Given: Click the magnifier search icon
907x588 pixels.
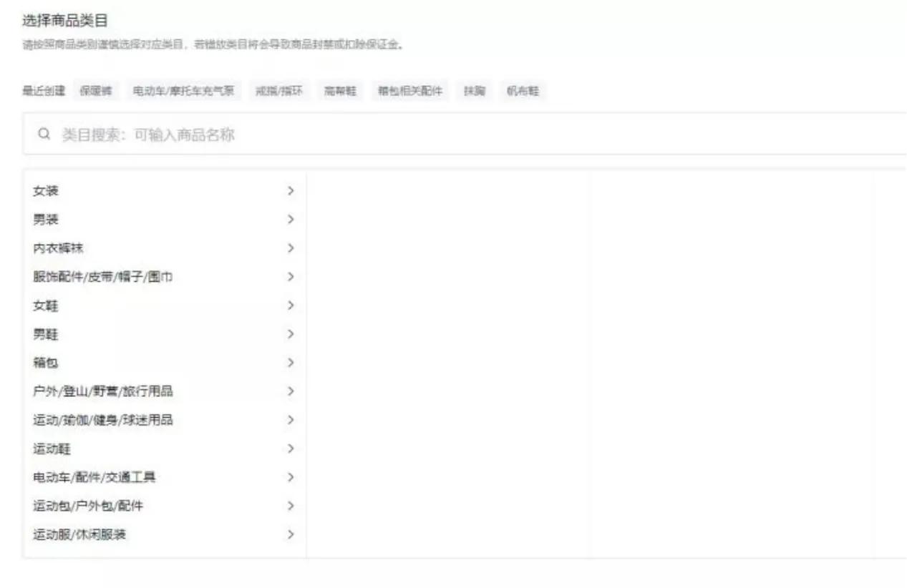Looking at the screenshot, I should pos(43,132).
